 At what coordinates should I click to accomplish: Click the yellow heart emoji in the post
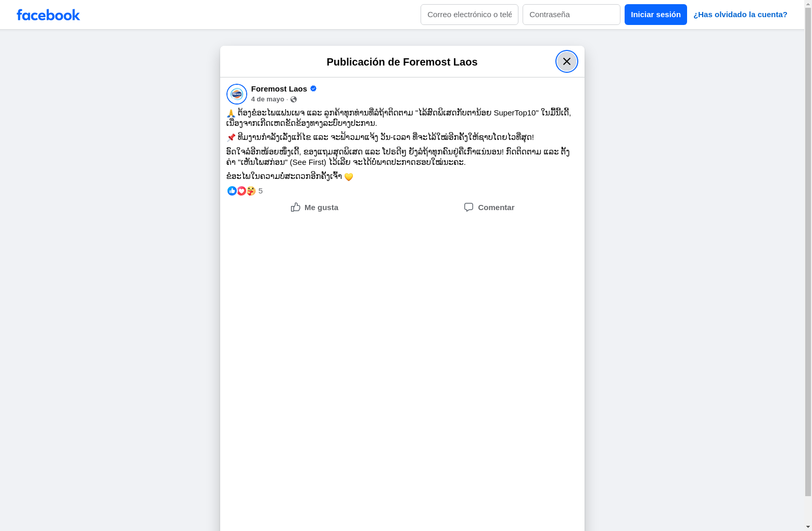(349, 177)
